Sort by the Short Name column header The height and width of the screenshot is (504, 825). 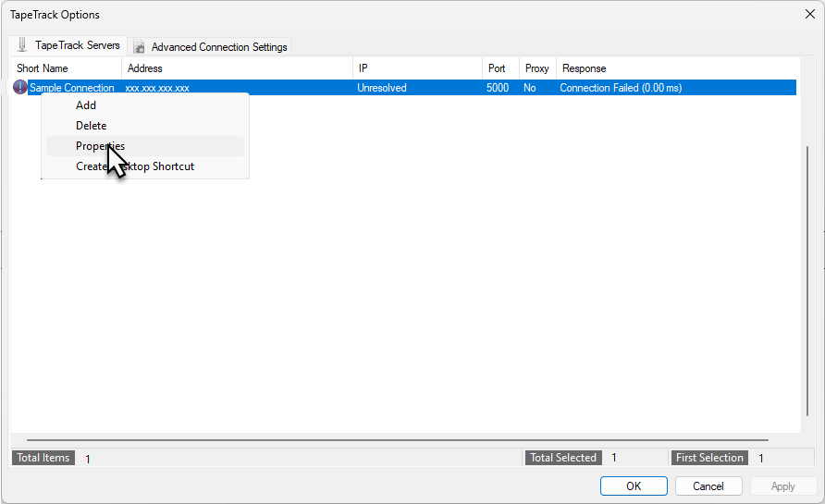click(67, 68)
